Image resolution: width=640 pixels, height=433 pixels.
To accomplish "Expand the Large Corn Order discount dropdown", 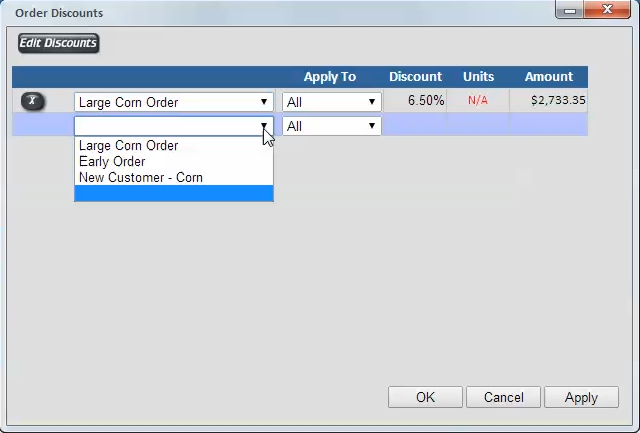I will click(x=174, y=102).
